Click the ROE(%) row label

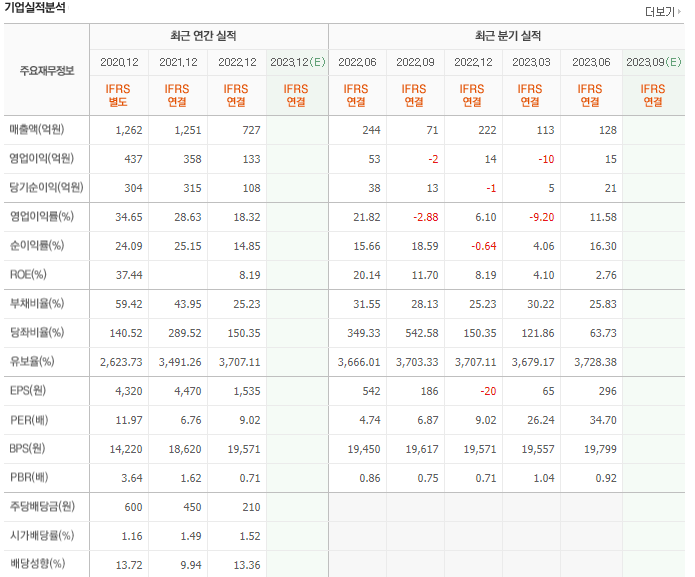click(28, 274)
